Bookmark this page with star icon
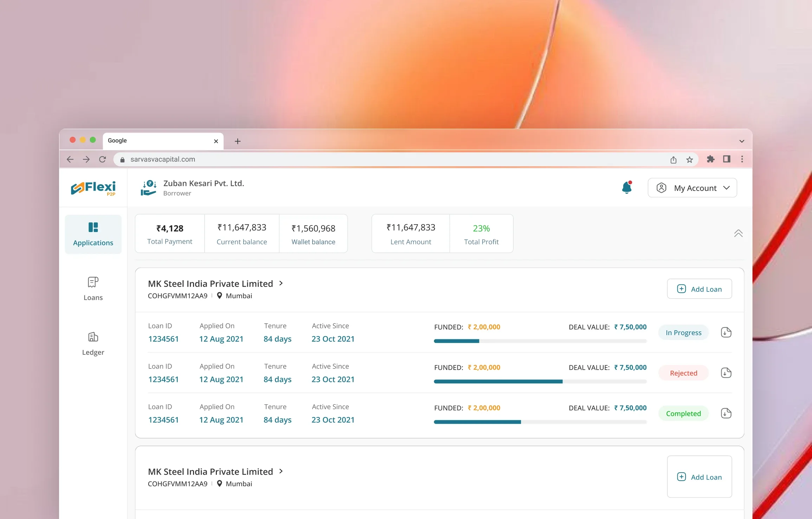This screenshot has width=812, height=519. click(689, 160)
